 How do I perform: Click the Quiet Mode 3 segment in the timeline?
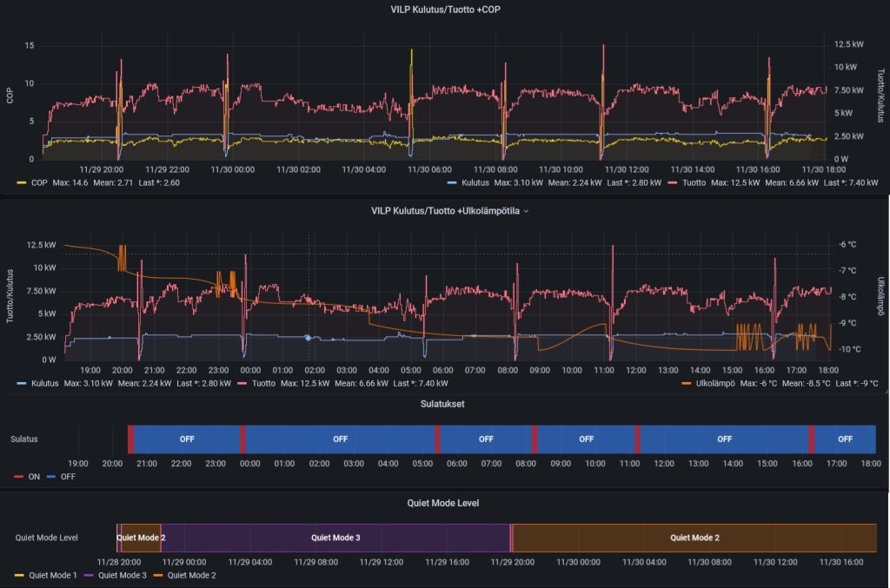coord(335,538)
